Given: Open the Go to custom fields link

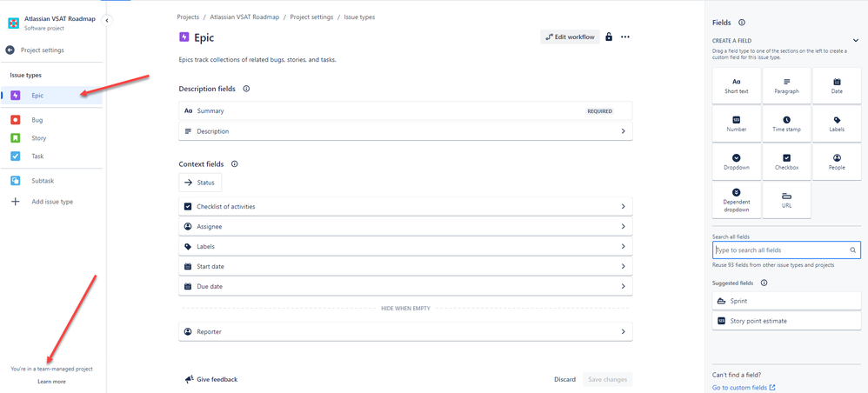Looking at the screenshot, I should coord(744,388).
